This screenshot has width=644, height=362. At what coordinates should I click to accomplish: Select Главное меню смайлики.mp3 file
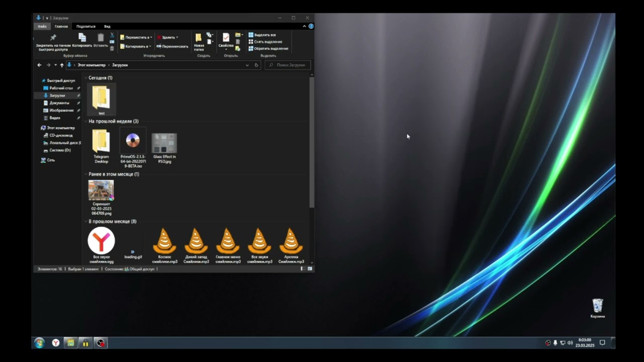tap(228, 245)
